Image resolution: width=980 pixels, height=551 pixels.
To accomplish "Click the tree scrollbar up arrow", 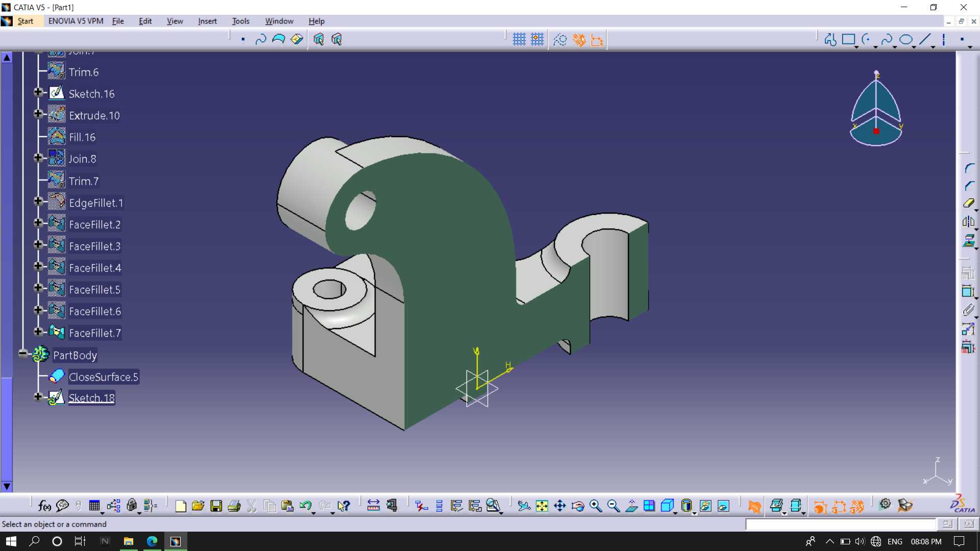I will tap(7, 57).
